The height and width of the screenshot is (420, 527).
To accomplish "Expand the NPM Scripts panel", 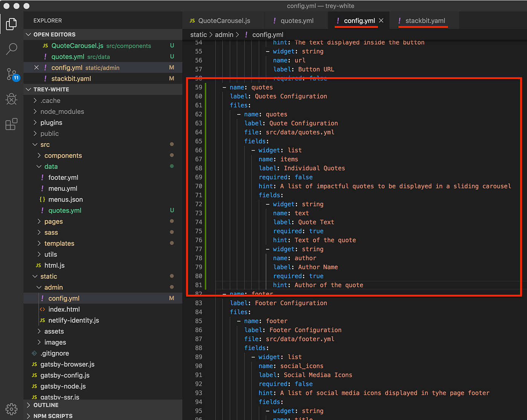I will [53, 416].
